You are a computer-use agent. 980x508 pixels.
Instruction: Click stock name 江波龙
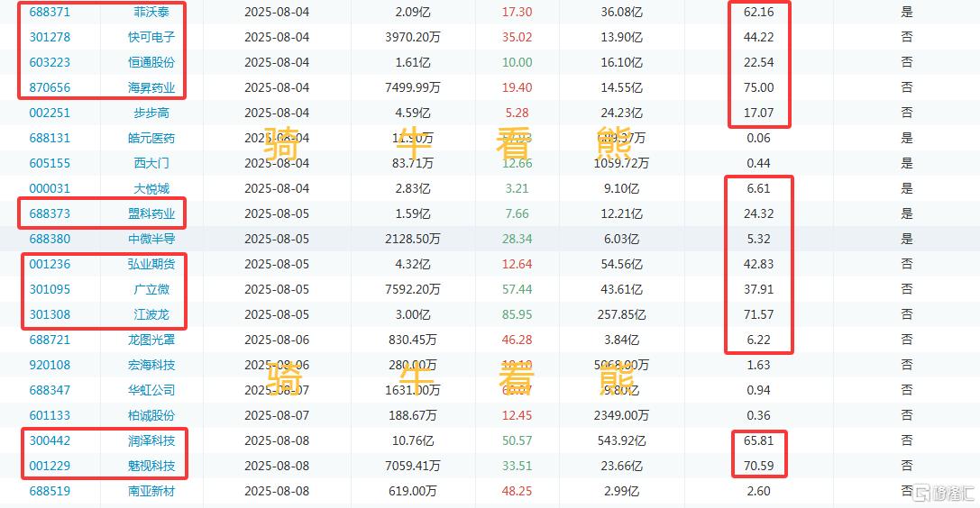(151, 314)
